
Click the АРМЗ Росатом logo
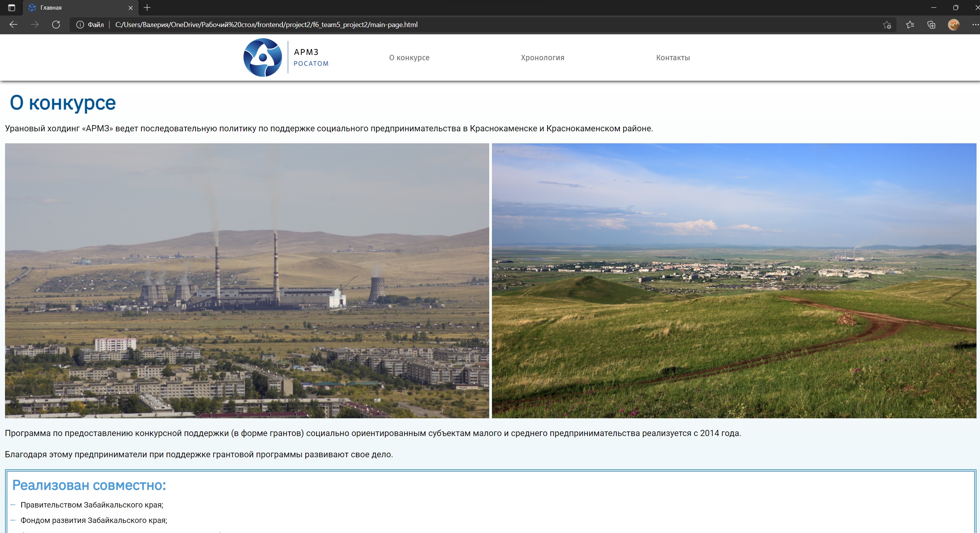point(285,57)
